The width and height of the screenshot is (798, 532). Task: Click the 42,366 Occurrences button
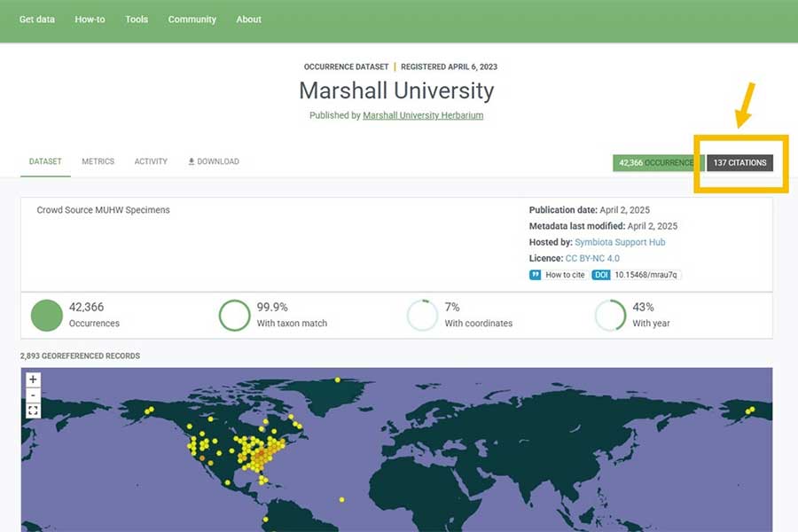tap(659, 163)
